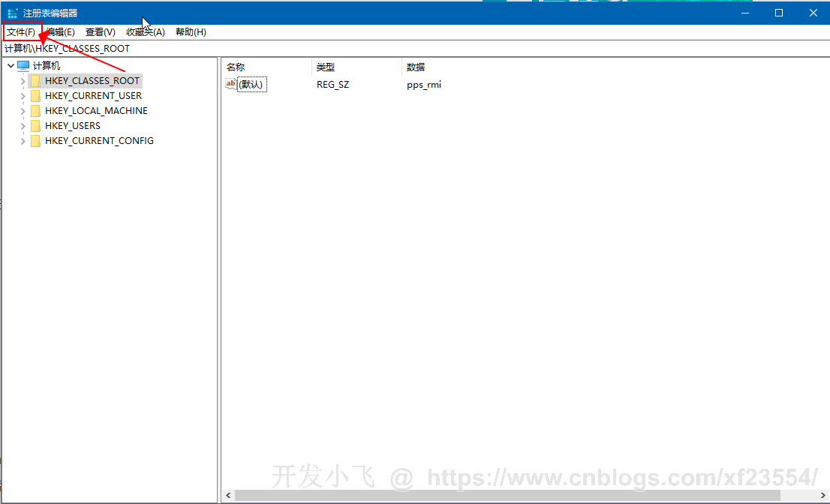830x504 pixels.
Task: Click the HKEY_LOCAL_MACHINE folder icon
Action: pyautogui.click(x=35, y=111)
